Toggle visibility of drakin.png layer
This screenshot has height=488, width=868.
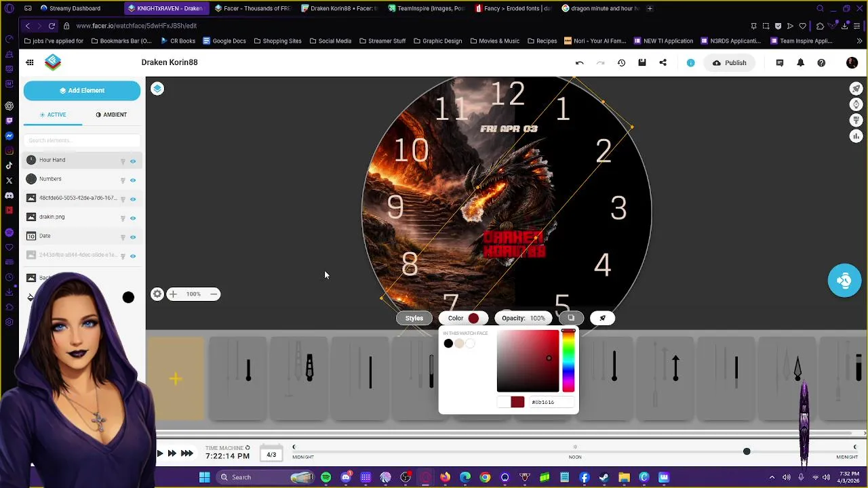133,218
